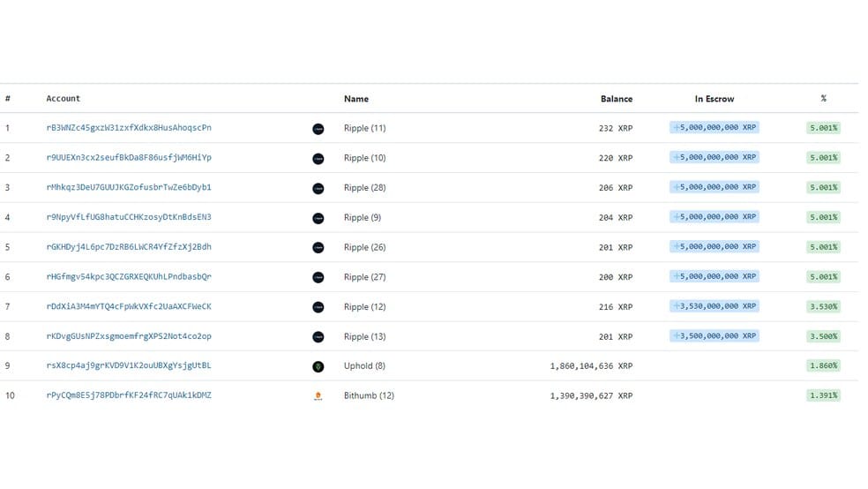Select the Ripple (27) name text

[x=365, y=277]
